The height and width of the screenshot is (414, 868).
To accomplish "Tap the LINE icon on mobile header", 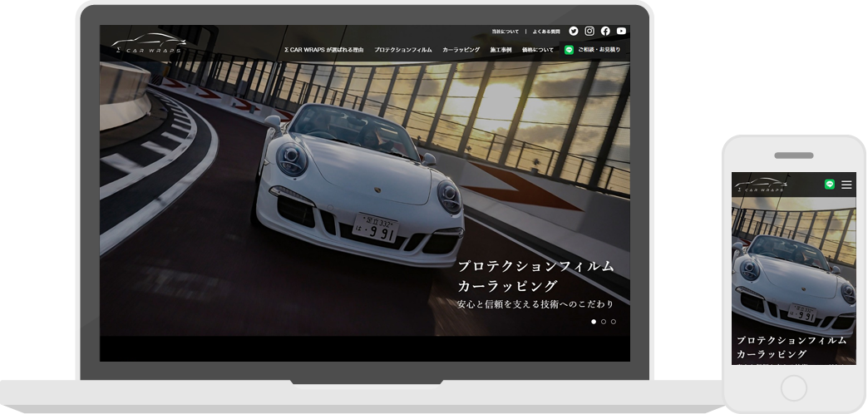I will 829,185.
